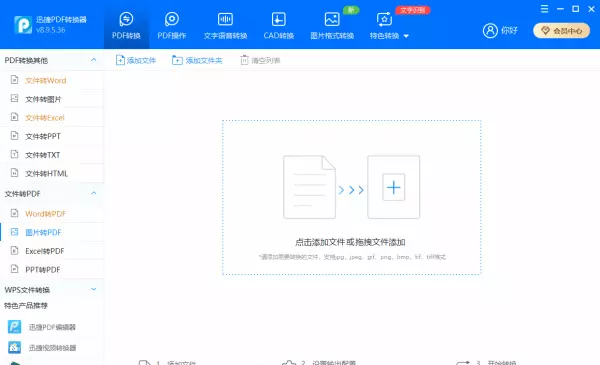Screen dimensions: 600x365
Task: Open the PDF转换 tab
Action: point(126,26)
